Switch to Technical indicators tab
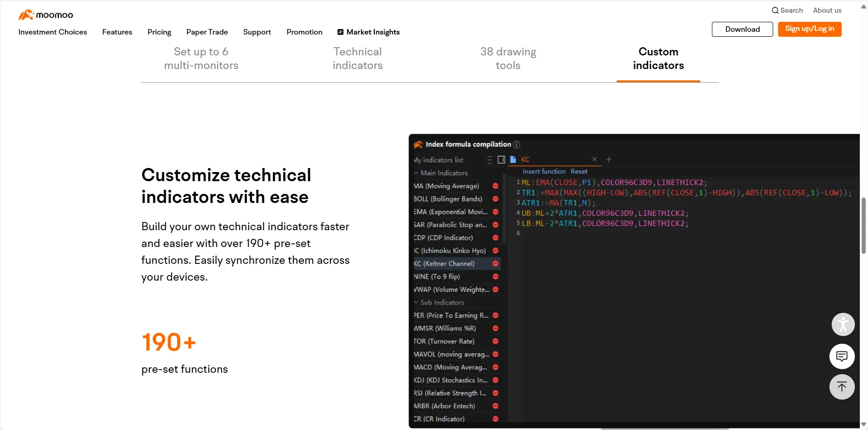 coord(358,59)
